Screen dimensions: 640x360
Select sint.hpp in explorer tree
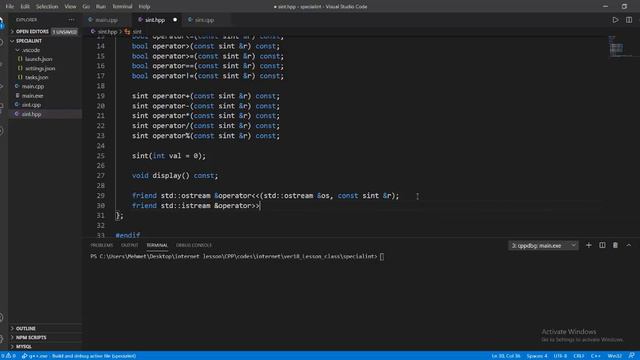pos(45,114)
